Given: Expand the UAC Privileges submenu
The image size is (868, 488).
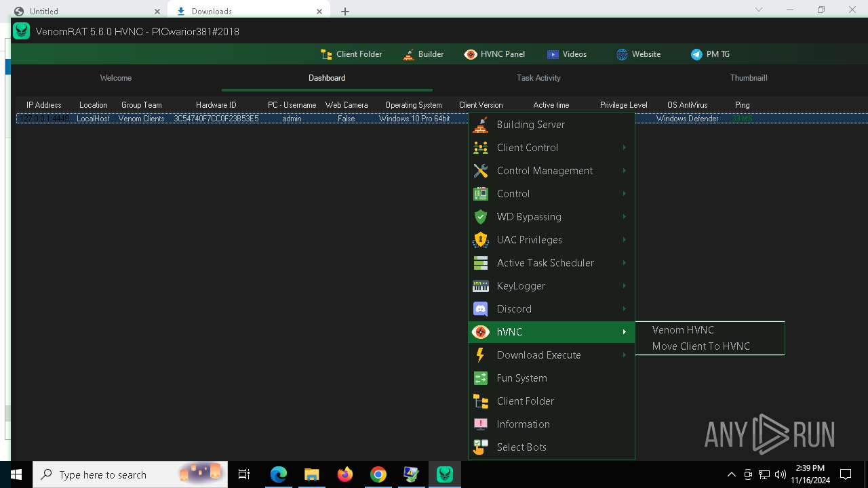Looking at the screenshot, I should 624,240.
